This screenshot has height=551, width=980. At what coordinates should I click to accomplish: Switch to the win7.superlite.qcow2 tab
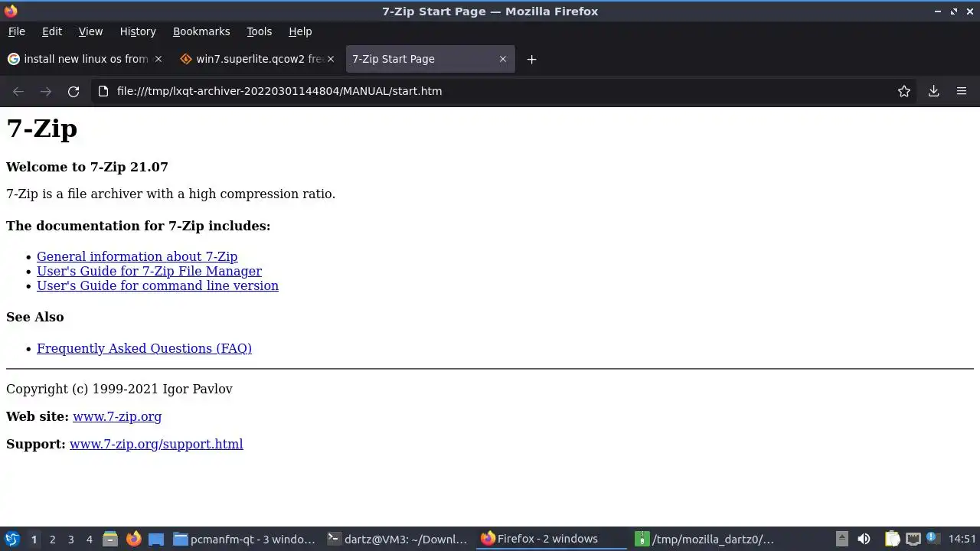256,59
